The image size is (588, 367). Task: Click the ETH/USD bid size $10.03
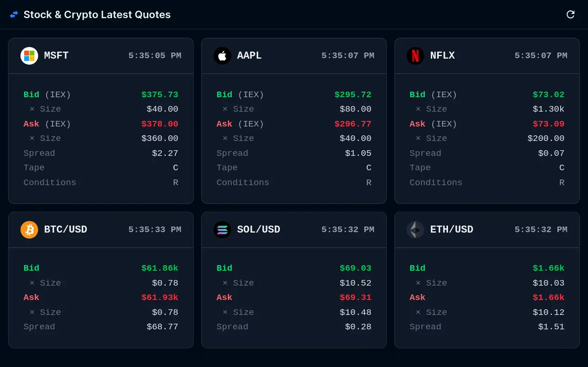(548, 283)
